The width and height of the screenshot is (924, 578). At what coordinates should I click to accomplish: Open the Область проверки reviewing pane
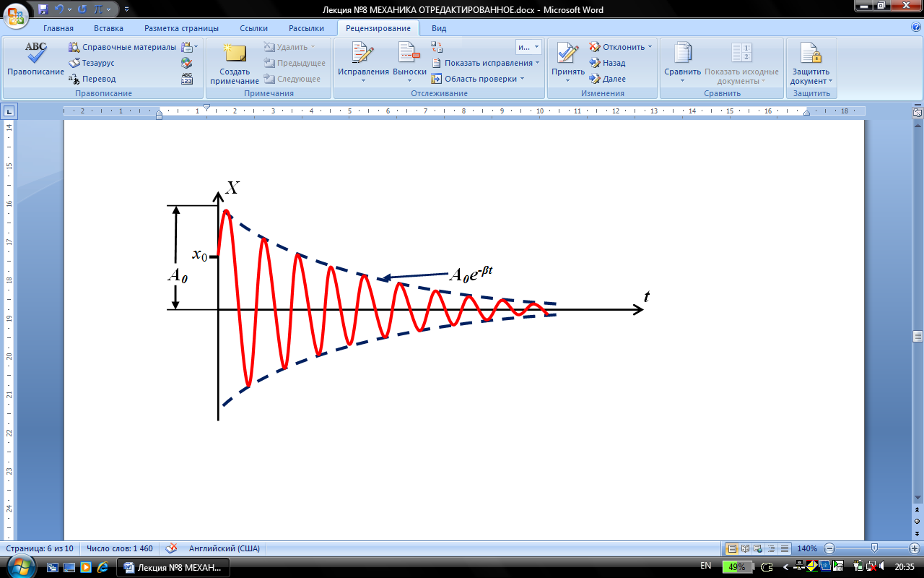[x=479, y=79]
